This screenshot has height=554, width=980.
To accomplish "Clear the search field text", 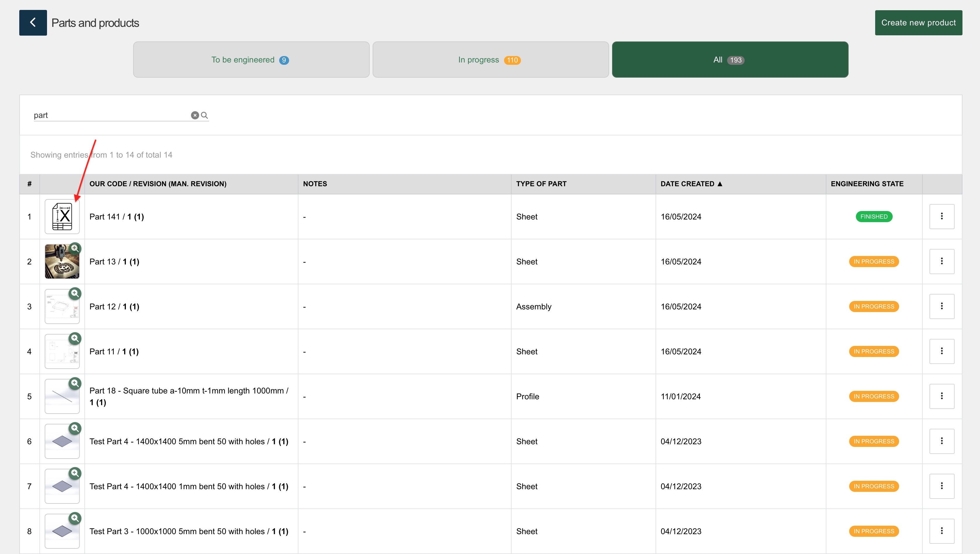I will click(x=195, y=115).
